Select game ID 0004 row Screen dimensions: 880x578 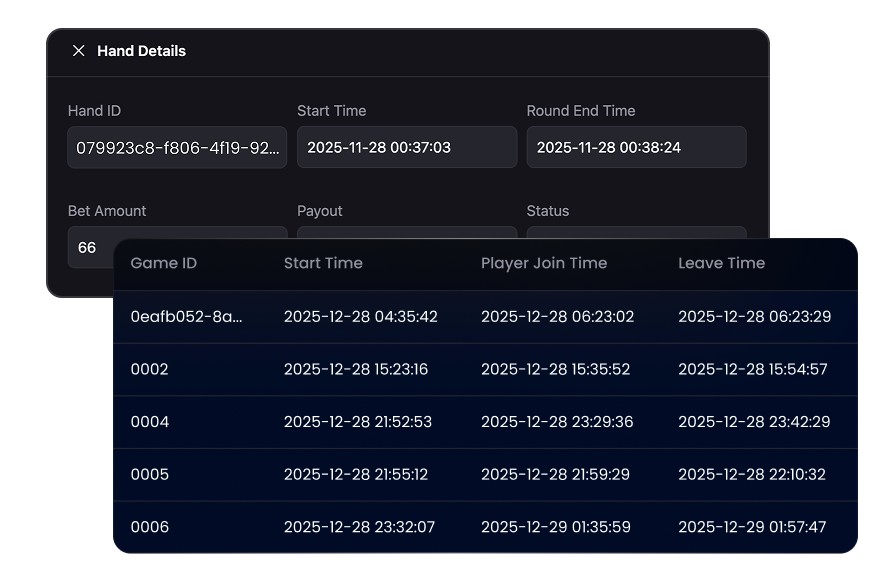point(150,422)
